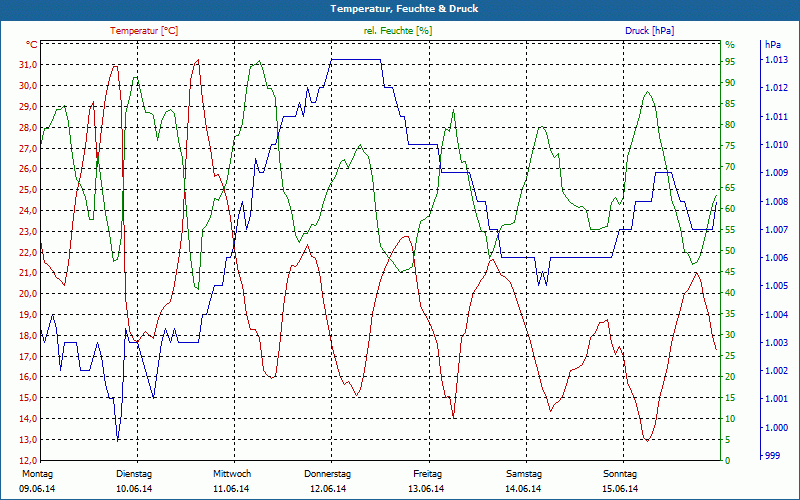Image resolution: width=800 pixels, height=500 pixels.
Task: Select the '19,0' temperature axis value
Action: pos(28,315)
